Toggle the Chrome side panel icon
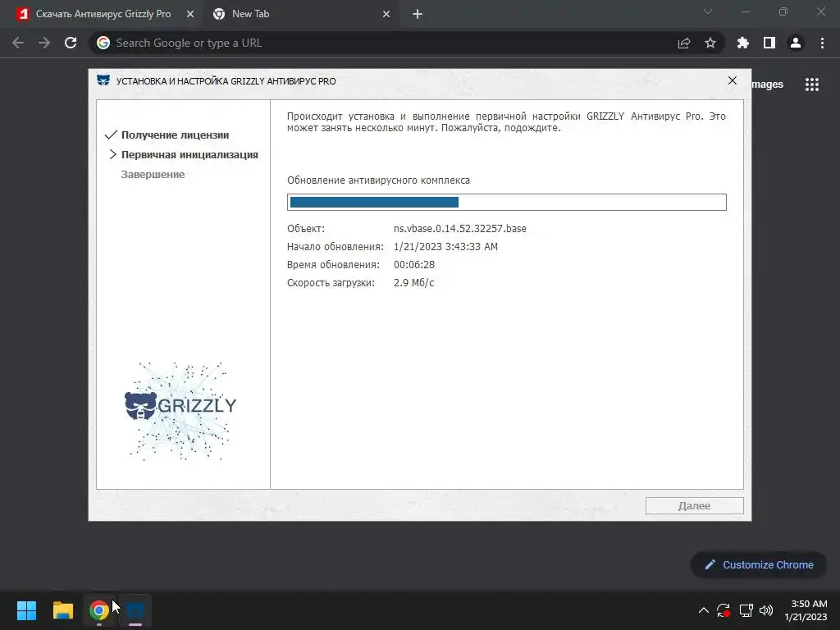This screenshot has height=630, width=840. tap(769, 43)
